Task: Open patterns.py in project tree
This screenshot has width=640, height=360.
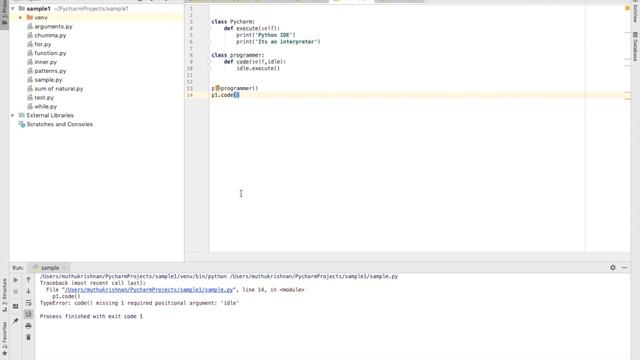Action: pos(50,71)
